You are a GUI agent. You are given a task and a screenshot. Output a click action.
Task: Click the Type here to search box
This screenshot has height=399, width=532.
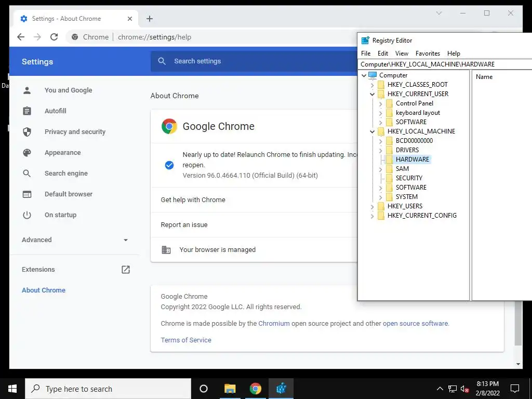tap(108, 389)
